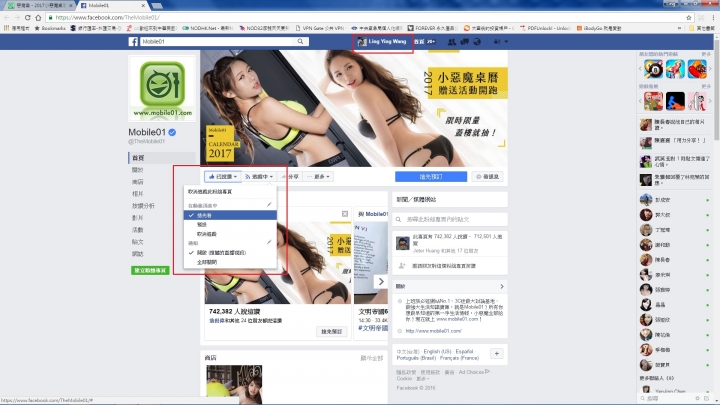Click the browser home icon
The width and height of the screenshot is (720, 405).
coord(38,17)
